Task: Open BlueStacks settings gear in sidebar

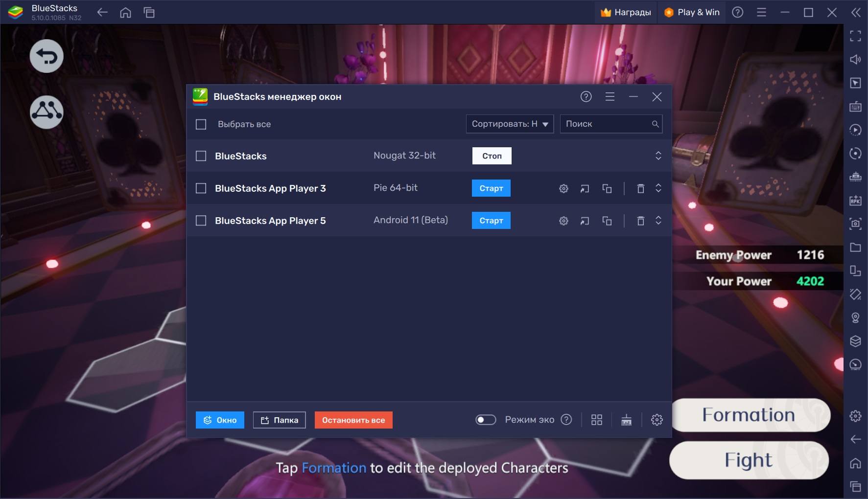Action: point(855,416)
